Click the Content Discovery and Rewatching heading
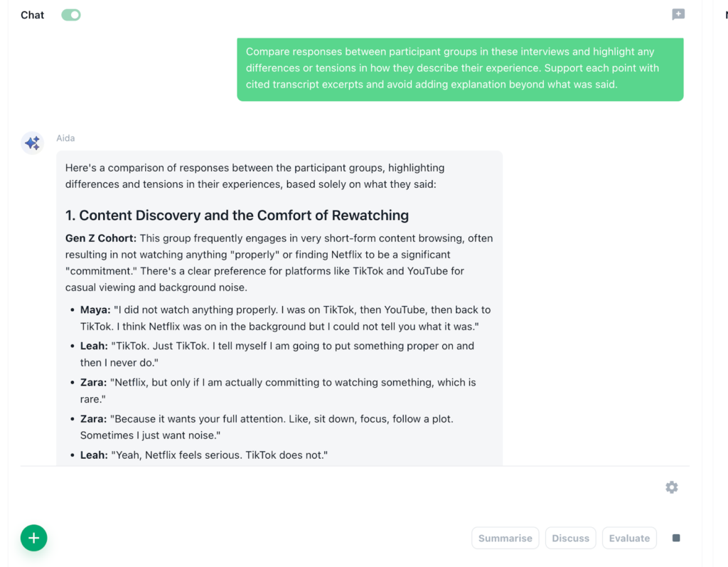The height and width of the screenshot is (567, 728). pyautogui.click(x=237, y=216)
